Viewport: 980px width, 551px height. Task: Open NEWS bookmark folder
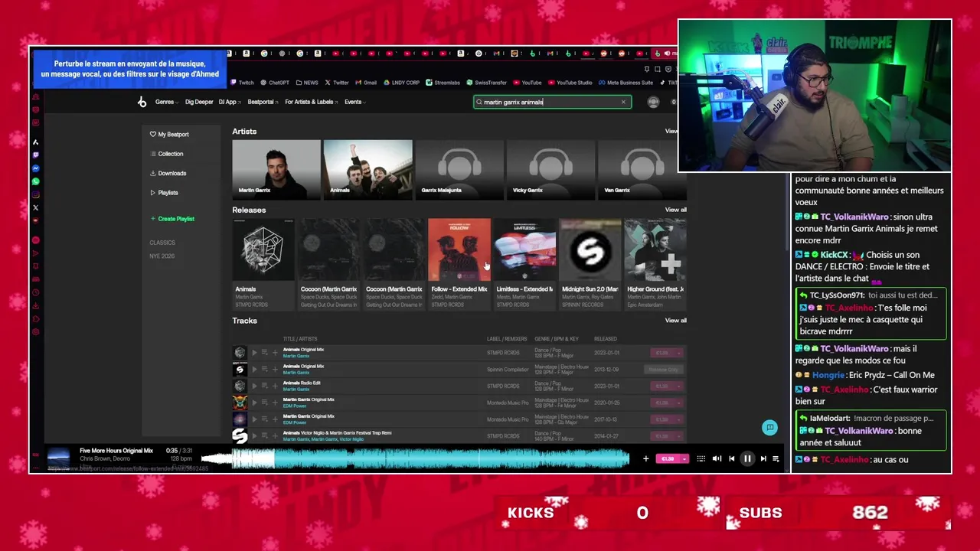[x=307, y=83]
